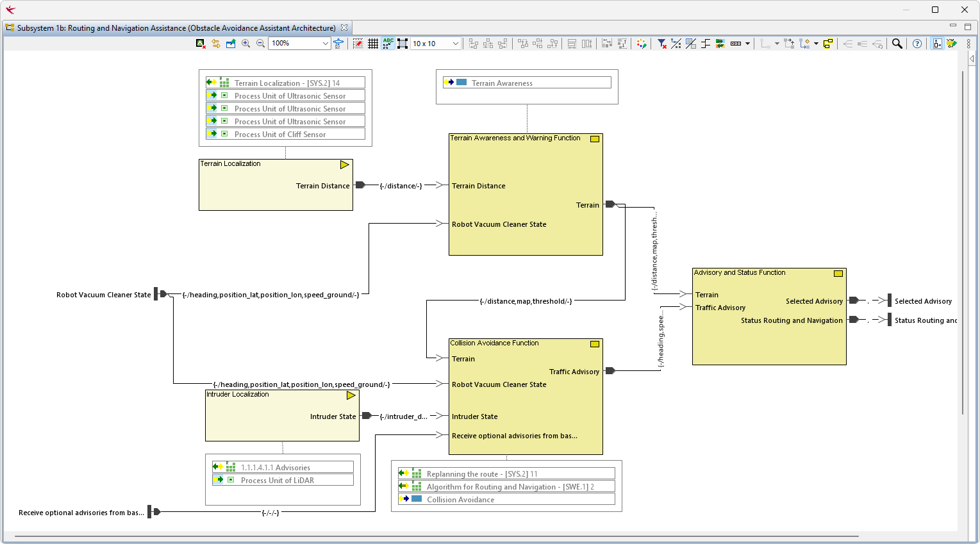Click the orange synchronize arrows icon
The width and height of the screenshot is (980, 544).
[x=216, y=44]
